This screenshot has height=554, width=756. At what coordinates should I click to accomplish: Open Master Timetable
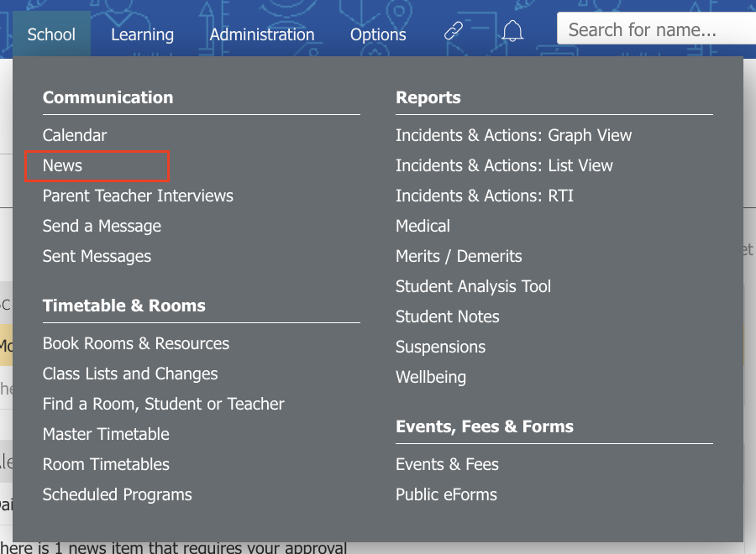106,434
